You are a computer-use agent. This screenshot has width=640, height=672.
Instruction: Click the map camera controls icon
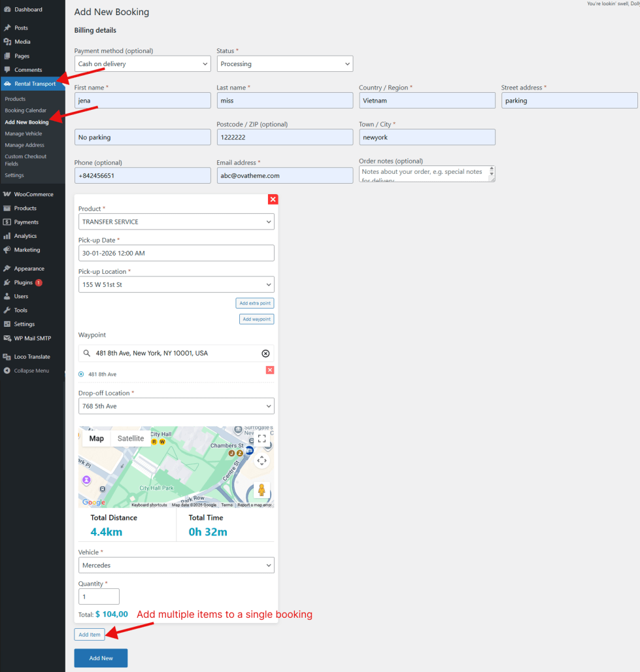pos(261,461)
